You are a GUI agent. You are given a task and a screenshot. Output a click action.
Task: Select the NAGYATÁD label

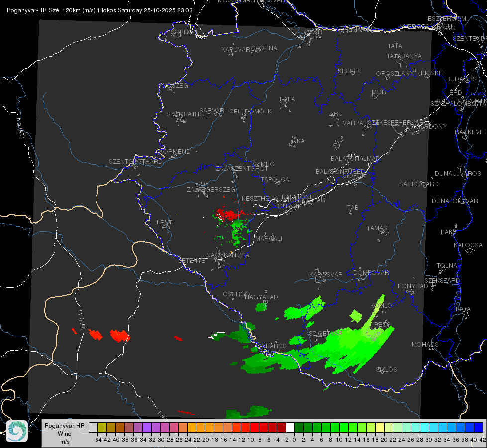point(261,297)
